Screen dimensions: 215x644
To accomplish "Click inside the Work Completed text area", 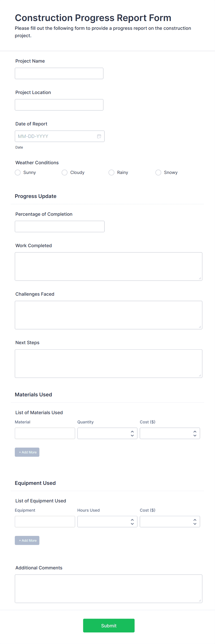I will pos(108,266).
